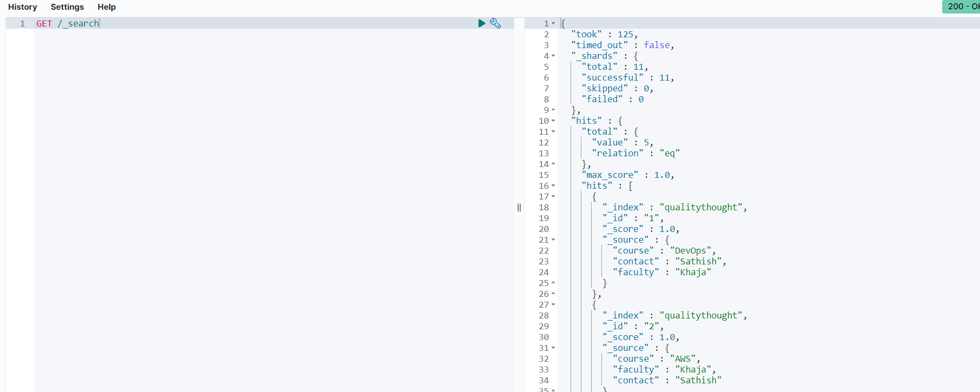Viewport: 980px width, 392px height.
Task: Click line number 1 in request editor
Action: click(x=22, y=23)
